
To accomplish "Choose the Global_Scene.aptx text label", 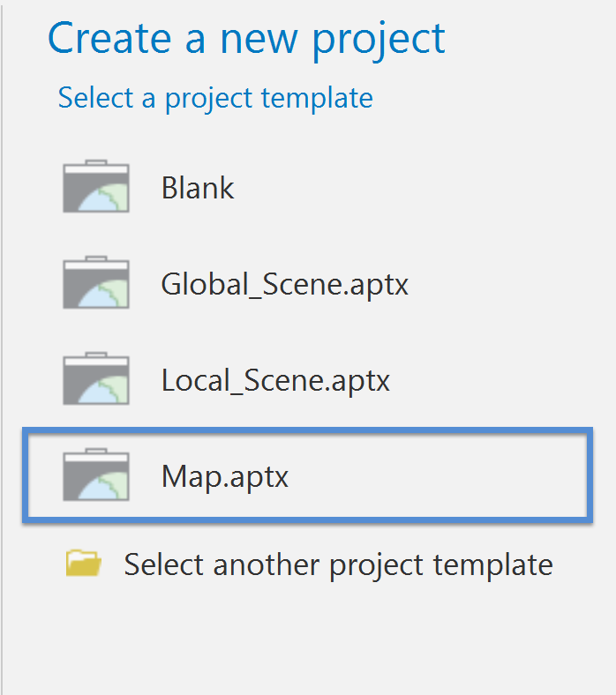I will tap(284, 285).
